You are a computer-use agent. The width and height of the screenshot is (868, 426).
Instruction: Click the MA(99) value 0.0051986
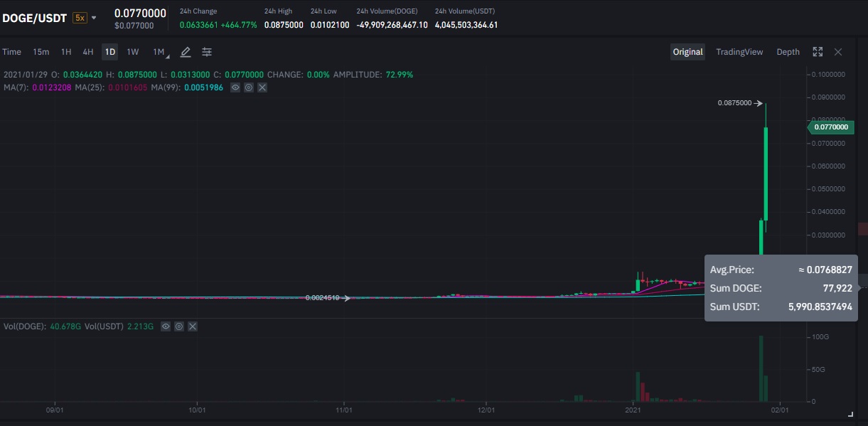tap(203, 87)
